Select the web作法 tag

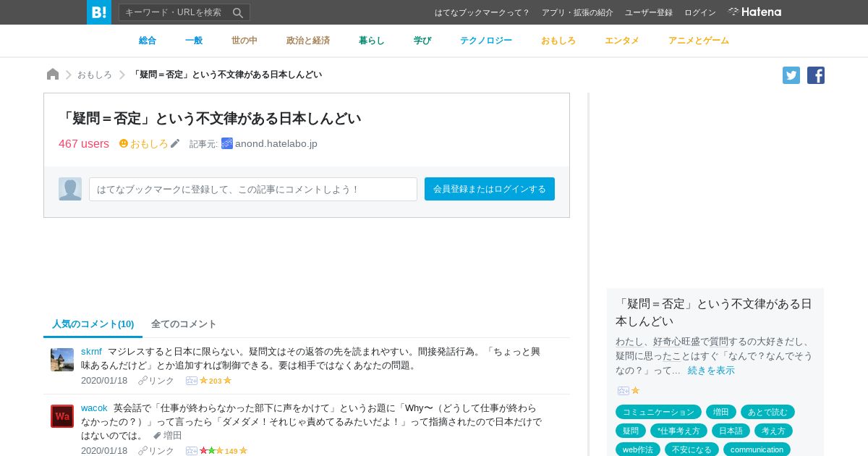pyautogui.click(x=638, y=449)
